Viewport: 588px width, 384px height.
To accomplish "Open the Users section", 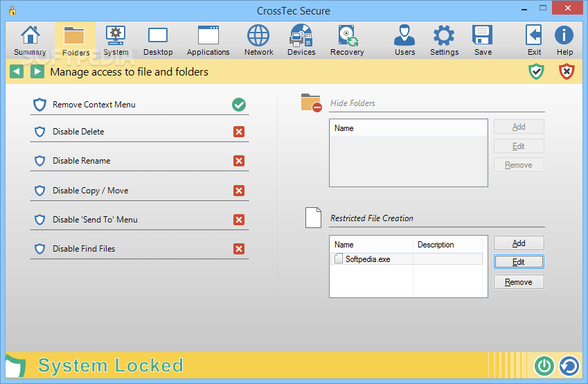I will (404, 40).
